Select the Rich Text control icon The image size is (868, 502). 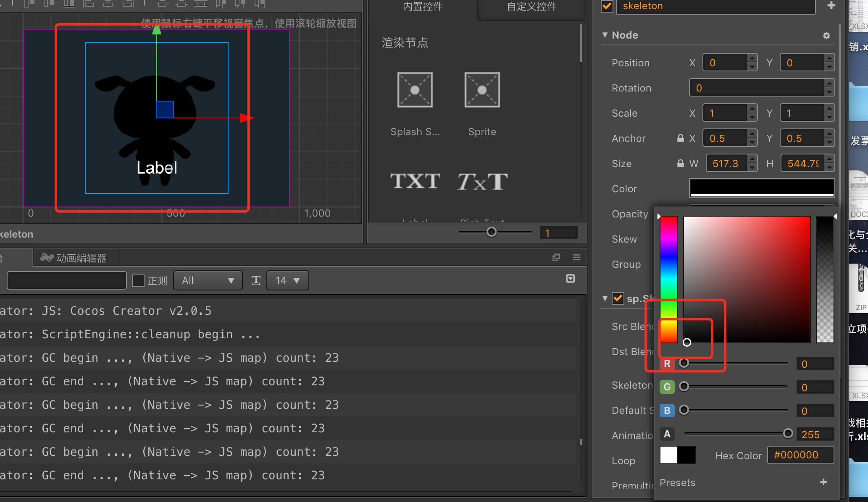click(482, 181)
